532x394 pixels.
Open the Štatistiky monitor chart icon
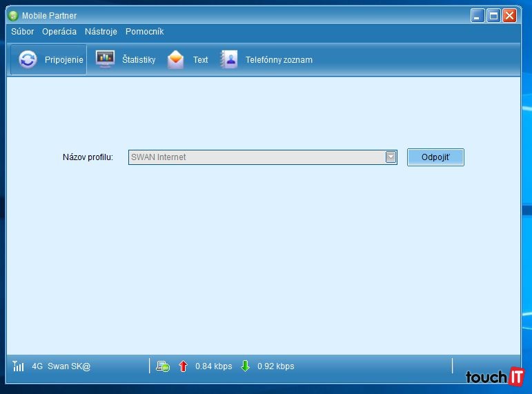pyautogui.click(x=105, y=60)
